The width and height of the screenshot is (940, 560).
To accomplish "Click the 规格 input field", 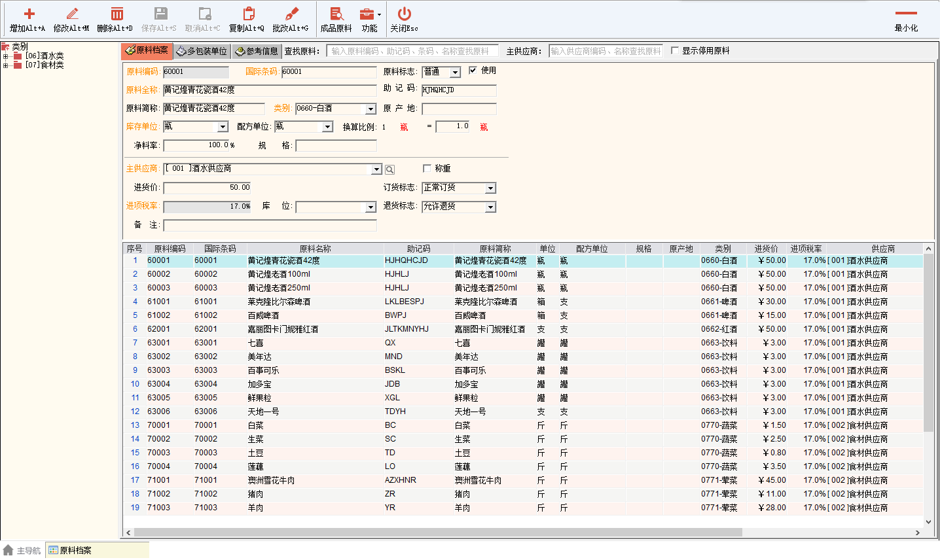I will (x=336, y=145).
